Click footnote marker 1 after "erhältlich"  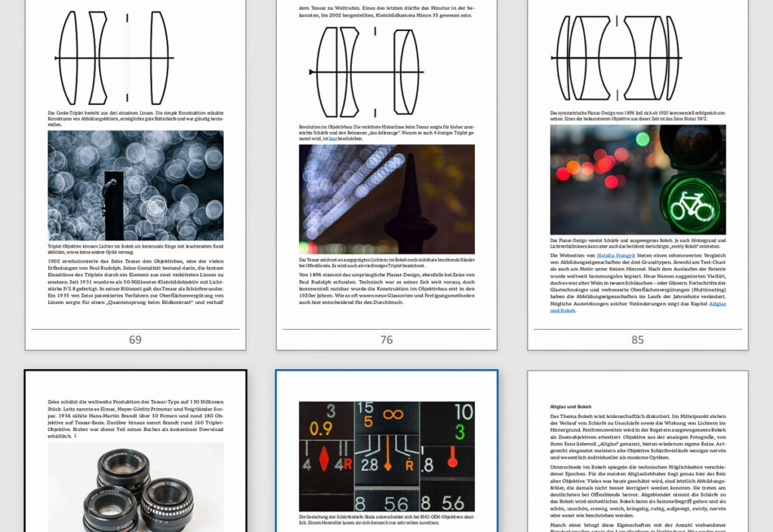pyautogui.click(x=75, y=436)
